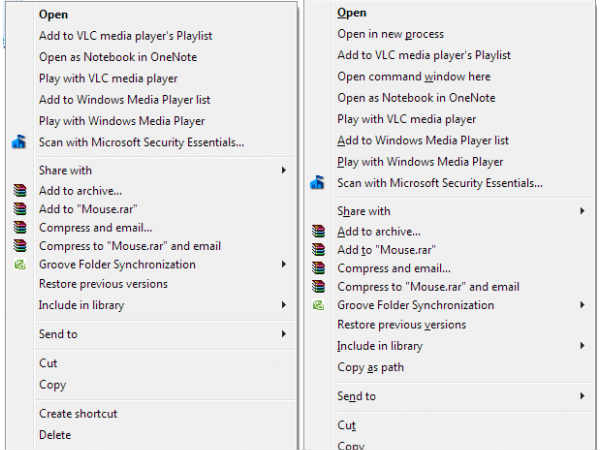Expand Groove Folder Synchronization arrow in right menu
Image resolution: width=600 pixels, height=450 pixels.
click(583, 305)
